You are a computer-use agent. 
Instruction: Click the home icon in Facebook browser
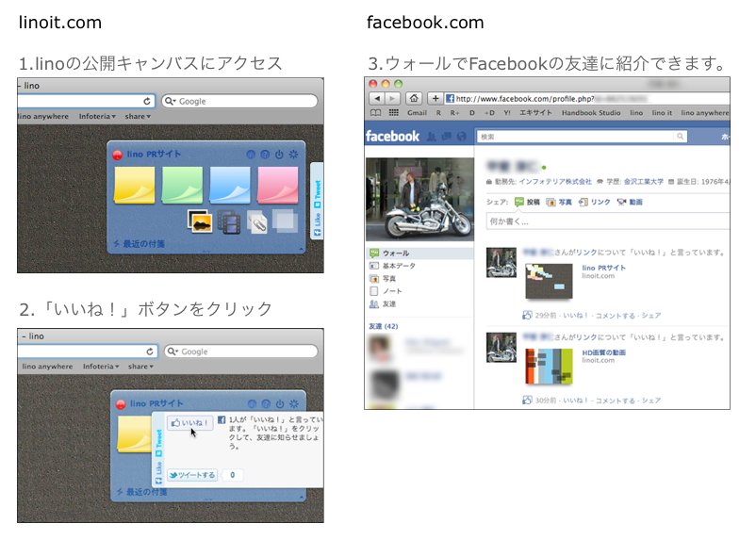[x=414, y=99]
